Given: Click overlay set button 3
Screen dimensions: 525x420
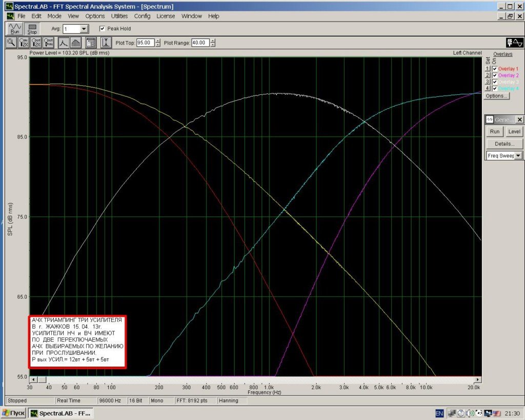Looking at the screenshot, I should [x=488, y=82].
